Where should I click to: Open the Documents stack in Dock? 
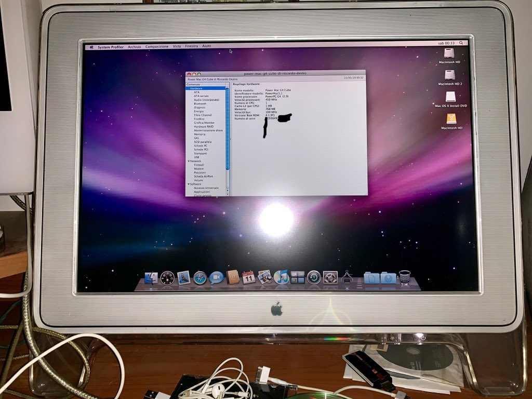click(x=371, y=278)
